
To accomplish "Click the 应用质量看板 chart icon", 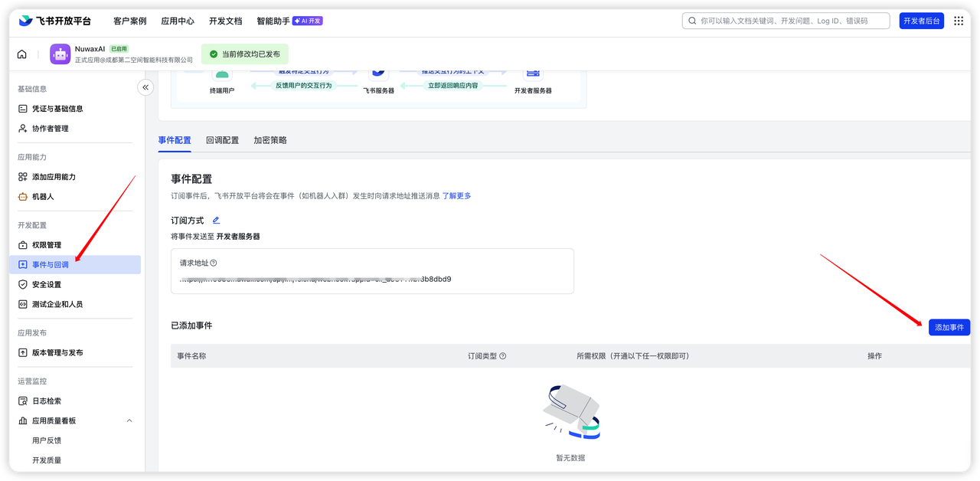I will [23, 420].
